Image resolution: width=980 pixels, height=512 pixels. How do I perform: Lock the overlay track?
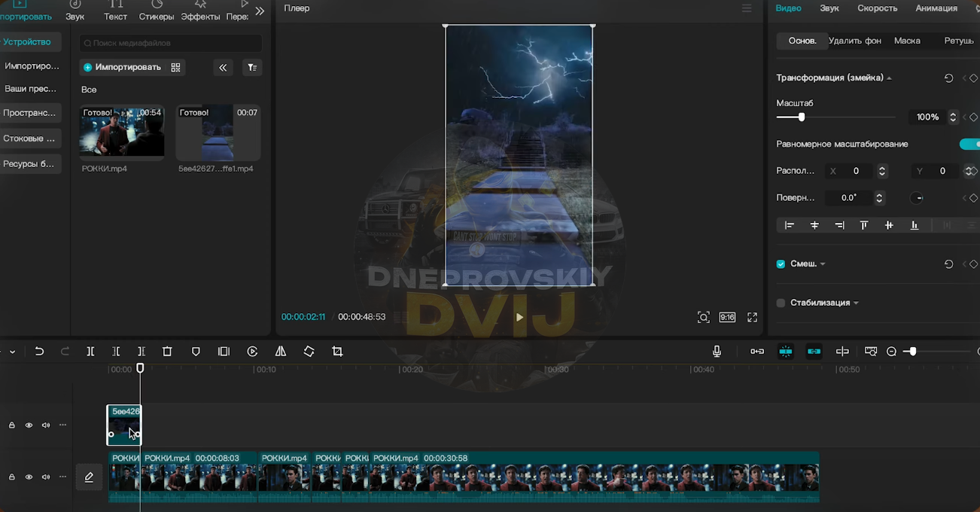tap(12, 425)
